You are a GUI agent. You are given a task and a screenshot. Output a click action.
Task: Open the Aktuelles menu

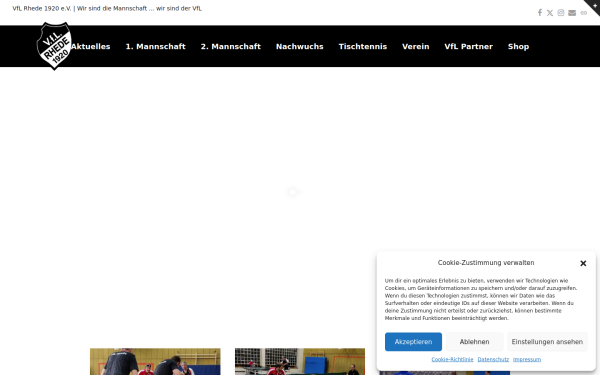[91, 46]
